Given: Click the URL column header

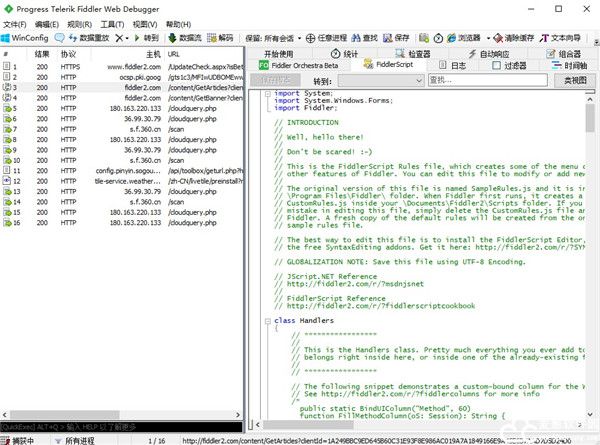Looking at the screenshot, I should pos(173,54).
